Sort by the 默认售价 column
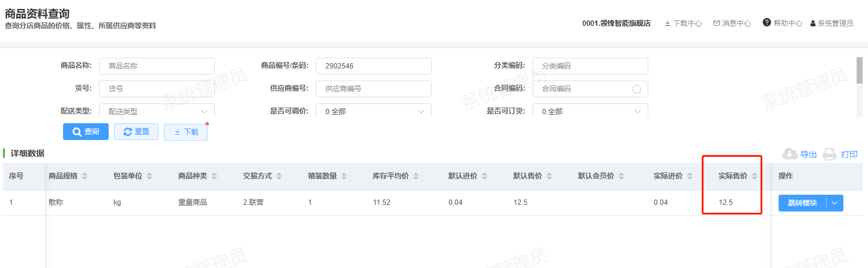 tap(549, 176)
